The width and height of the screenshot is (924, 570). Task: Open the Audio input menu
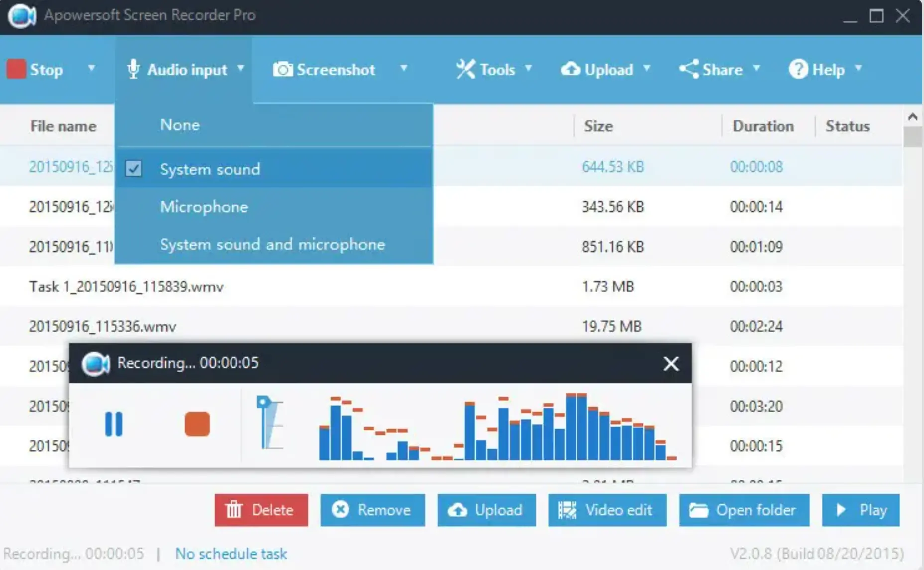pyautogui.click(x=187, y=69)
